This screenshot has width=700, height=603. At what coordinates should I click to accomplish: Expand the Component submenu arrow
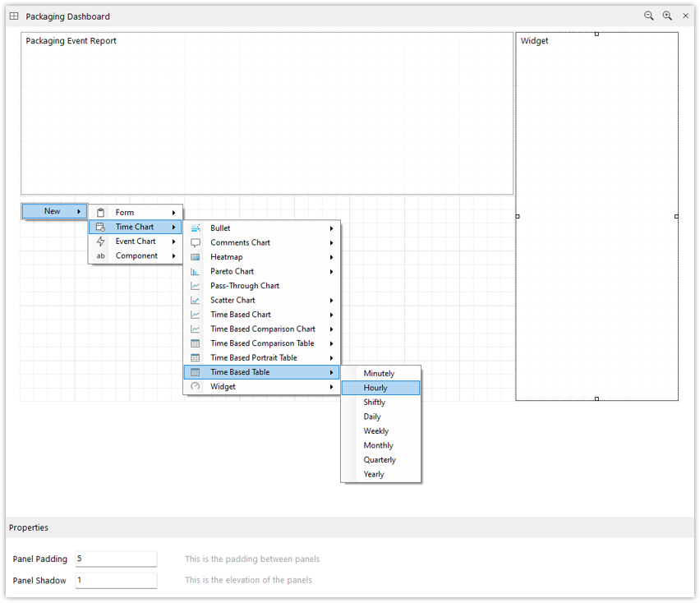click(173, 256)
